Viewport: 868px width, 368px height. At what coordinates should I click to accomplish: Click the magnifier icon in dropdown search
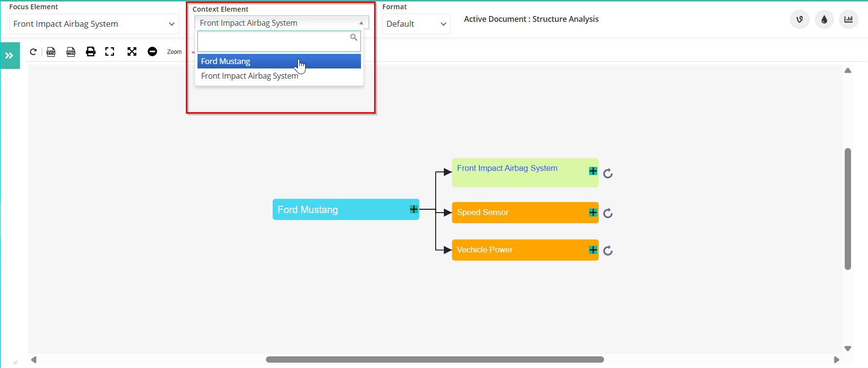354,37
